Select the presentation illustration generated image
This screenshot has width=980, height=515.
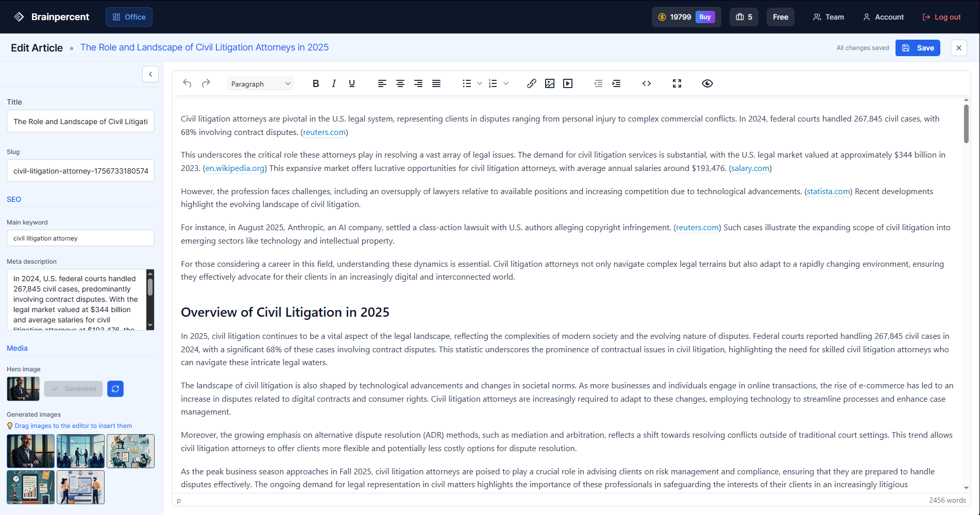[80, 487]
